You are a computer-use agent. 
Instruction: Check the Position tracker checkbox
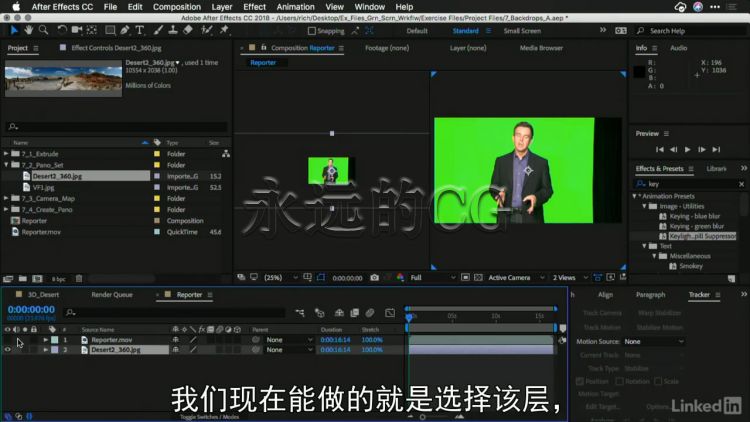580,381
